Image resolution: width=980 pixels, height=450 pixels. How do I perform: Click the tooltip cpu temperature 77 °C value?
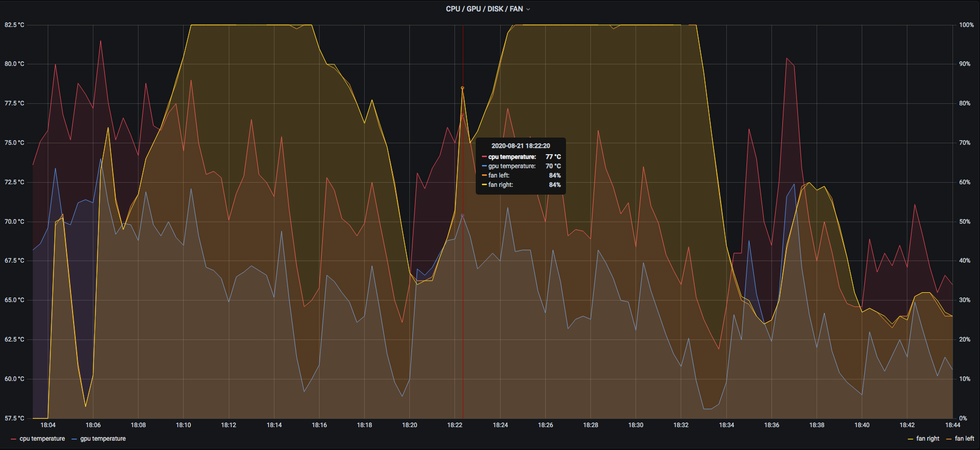point(553,157)
